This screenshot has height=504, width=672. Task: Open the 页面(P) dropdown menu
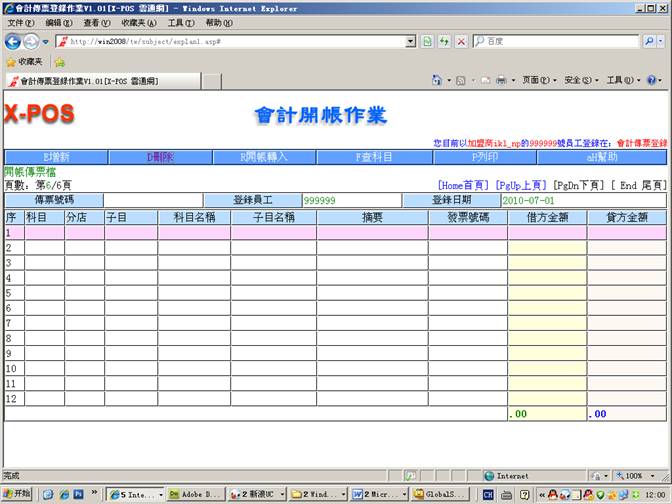[x=537, y=80]
